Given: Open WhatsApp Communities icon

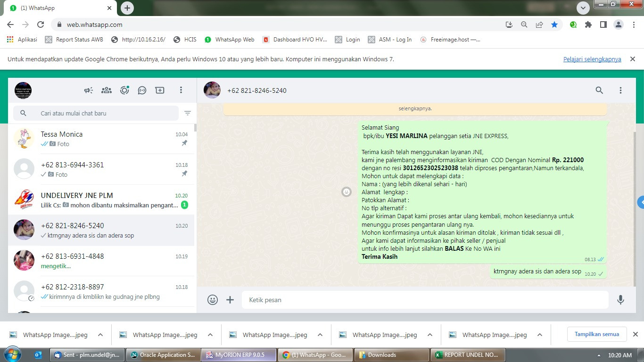Looking at the screenshot, I should (107, 90).
